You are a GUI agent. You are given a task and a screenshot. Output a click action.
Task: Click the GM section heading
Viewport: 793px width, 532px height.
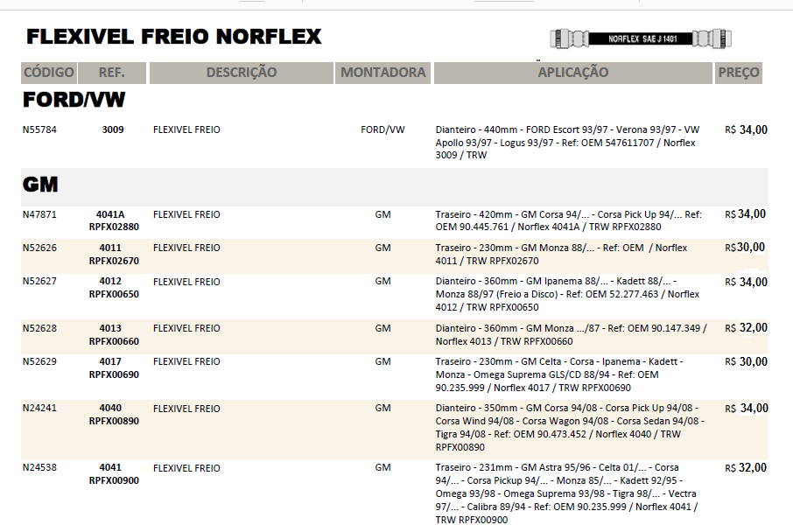(40, 185)
